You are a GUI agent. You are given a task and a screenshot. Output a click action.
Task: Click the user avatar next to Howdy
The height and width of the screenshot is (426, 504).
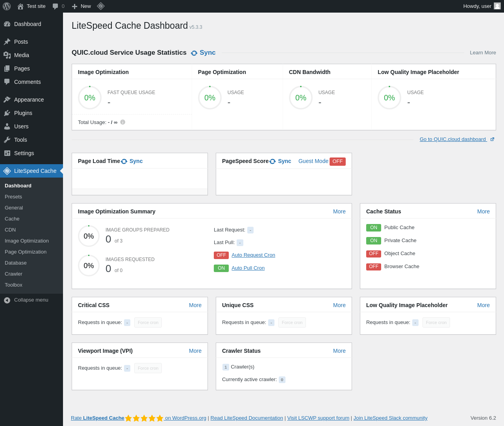497,6
